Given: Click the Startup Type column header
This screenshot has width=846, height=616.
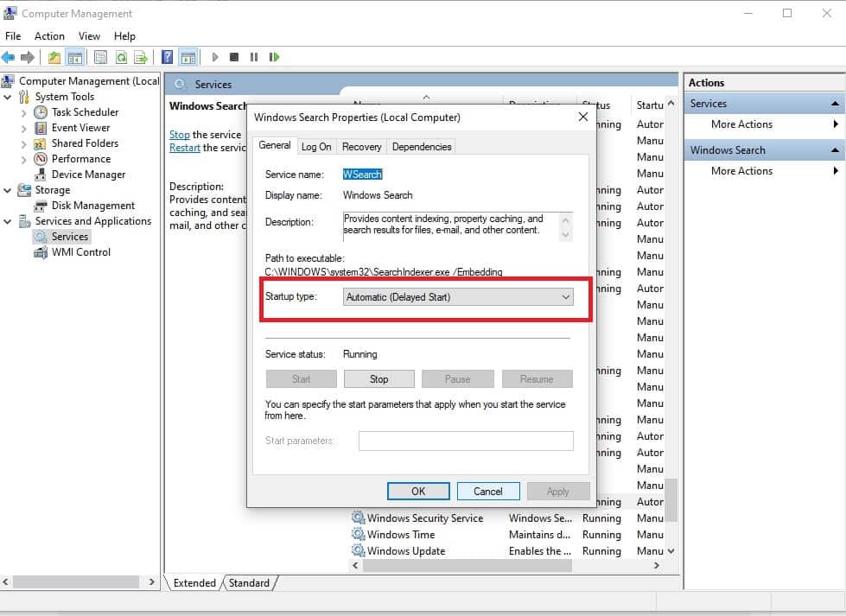Looking at the screenshot, I should [650, 105].
